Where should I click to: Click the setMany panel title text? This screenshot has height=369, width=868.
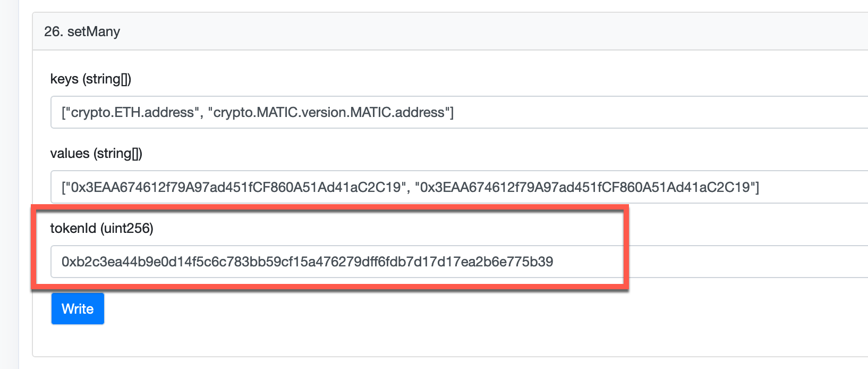click(96, 32)
